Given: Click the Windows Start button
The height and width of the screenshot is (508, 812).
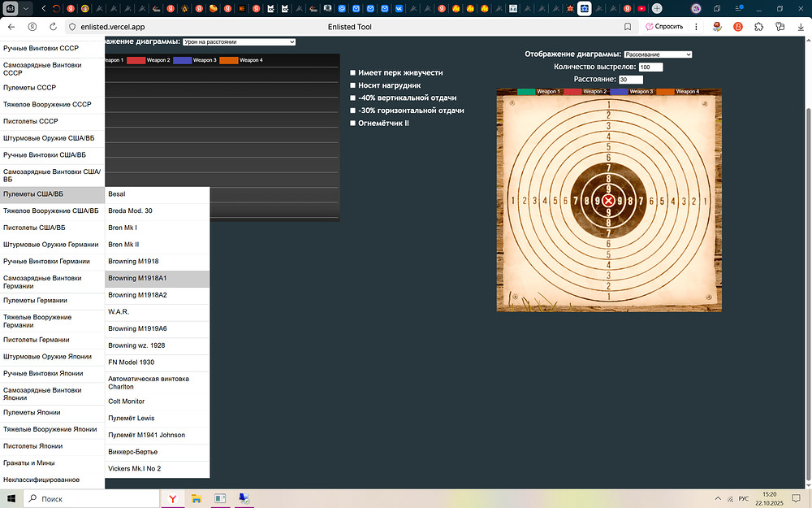Looking at the screenshot, I should point(12,498).
